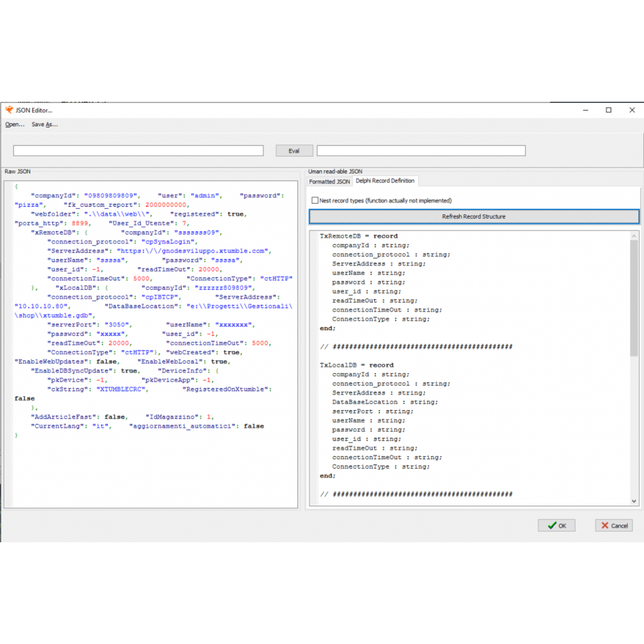Maximize the JSON Editor window
This screenshot has width=644, height=644.
click(609, 110)
